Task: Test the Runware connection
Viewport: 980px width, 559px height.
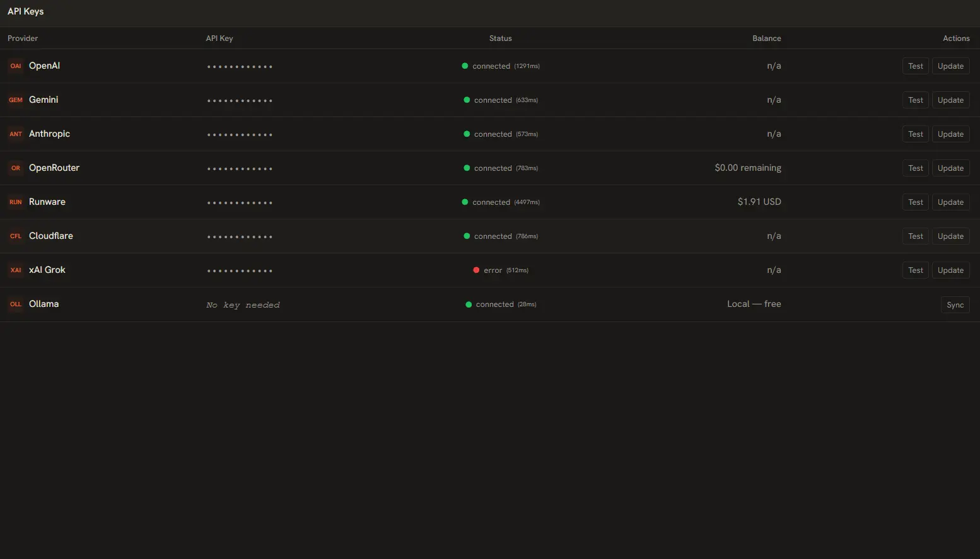Action: [916, 202]
